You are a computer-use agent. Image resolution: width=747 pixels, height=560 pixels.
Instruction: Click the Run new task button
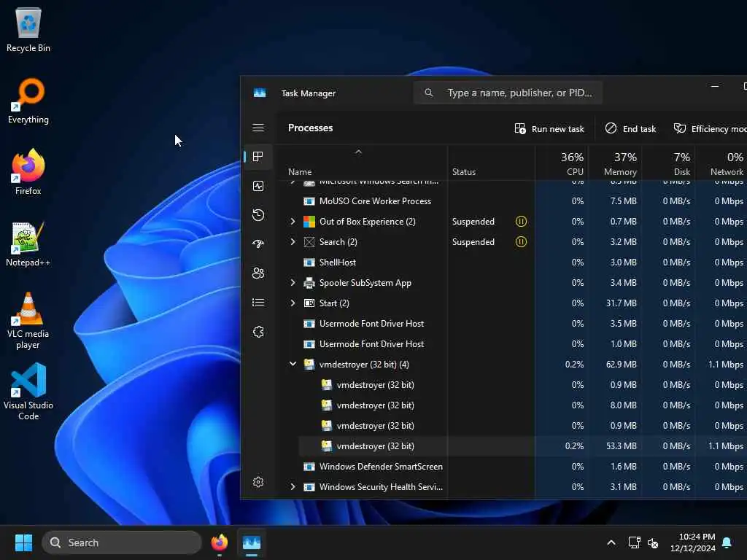(549, 128)
